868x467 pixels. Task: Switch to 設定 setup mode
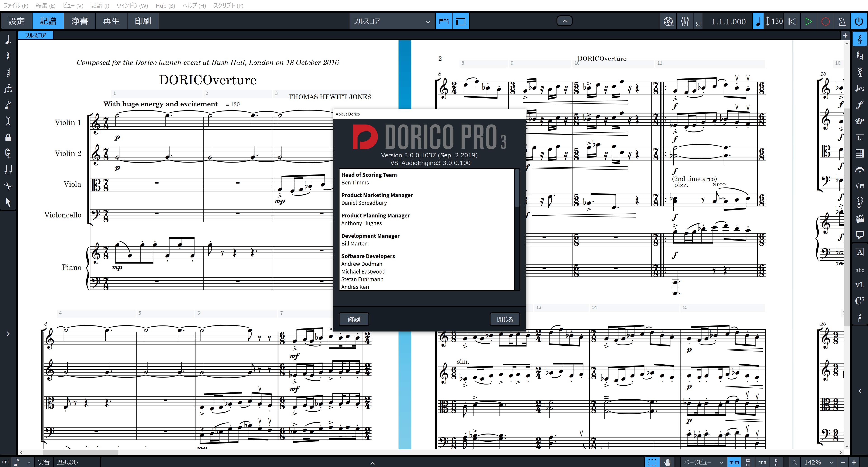point(17,21)
